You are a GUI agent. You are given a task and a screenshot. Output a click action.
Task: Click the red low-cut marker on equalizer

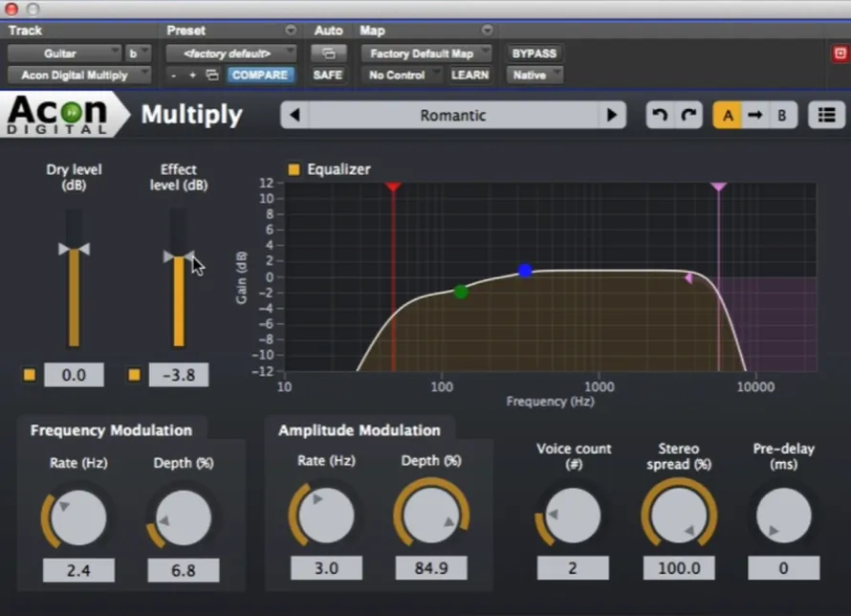[x=394, y=187]
